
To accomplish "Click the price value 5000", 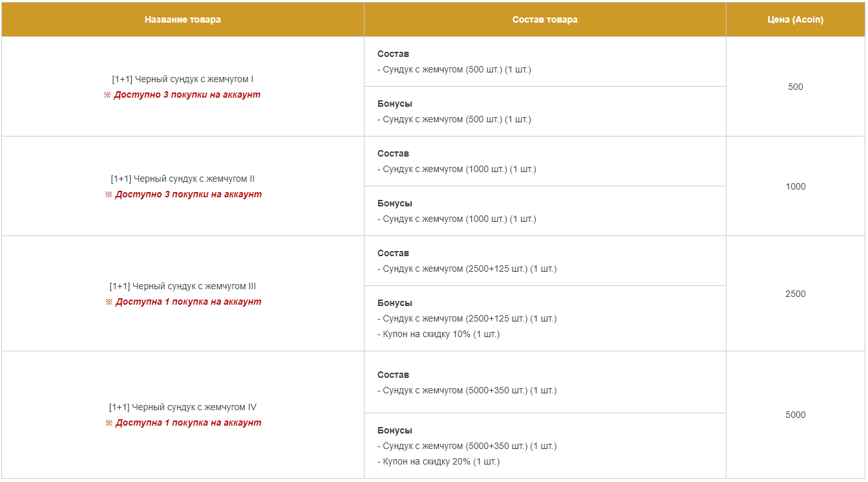I will [796, 415].
